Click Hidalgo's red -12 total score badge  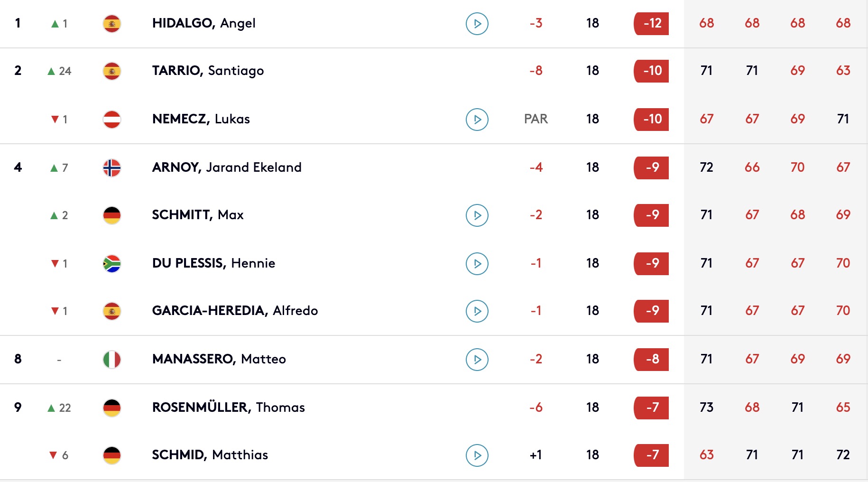pyautogui.click(x=651, y=23)
